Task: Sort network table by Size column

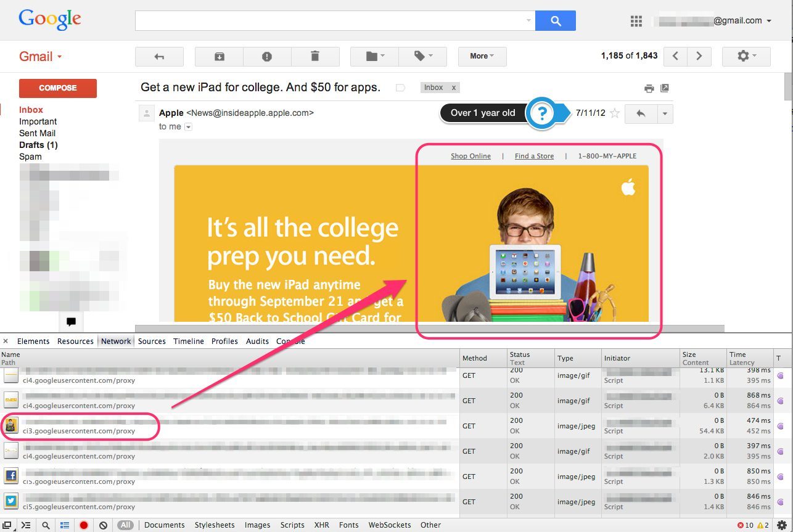Action: [702, 358]
